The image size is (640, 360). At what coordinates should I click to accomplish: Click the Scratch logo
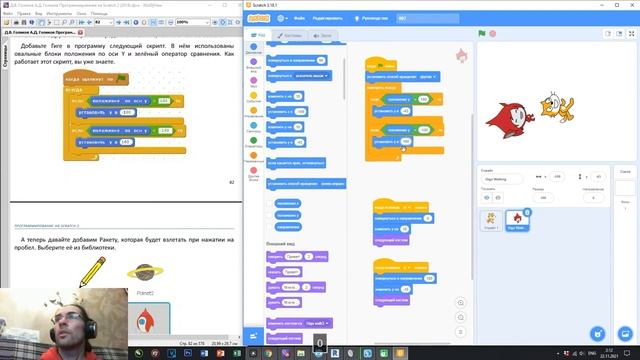point(259,18)
